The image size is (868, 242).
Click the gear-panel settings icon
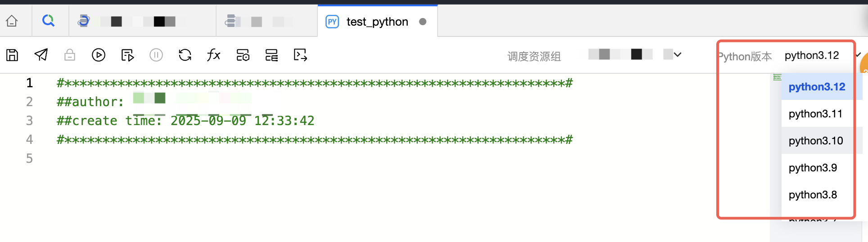pyautogui.click(x=243, y=55)
